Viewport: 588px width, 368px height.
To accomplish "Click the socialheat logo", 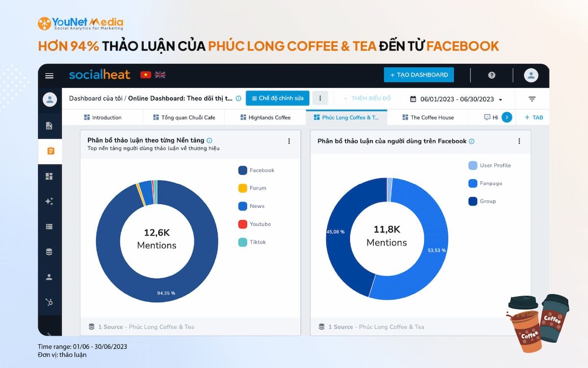I will point(99,75).
